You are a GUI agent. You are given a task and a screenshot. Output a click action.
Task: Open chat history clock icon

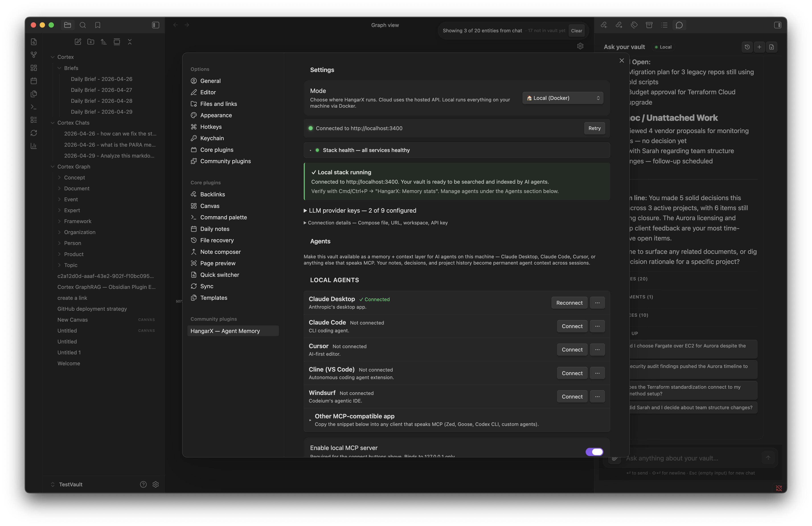(x=747, y=47)
